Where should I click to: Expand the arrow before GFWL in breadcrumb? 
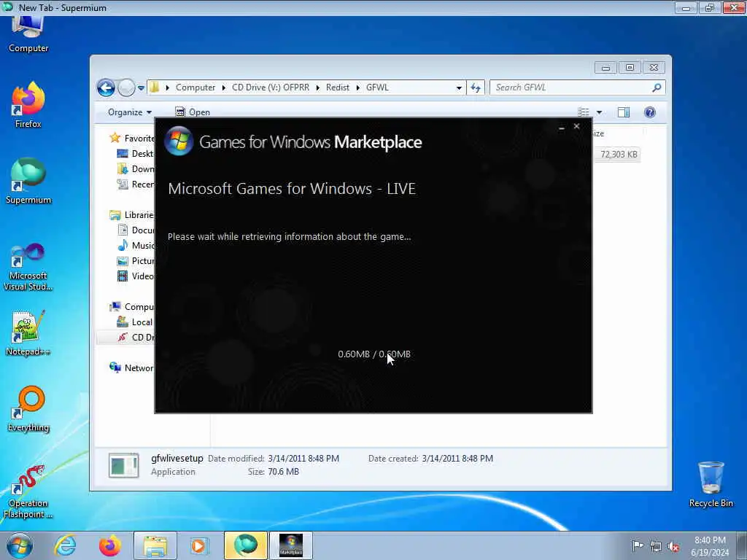pyautogui.click(x=357, y=87)
